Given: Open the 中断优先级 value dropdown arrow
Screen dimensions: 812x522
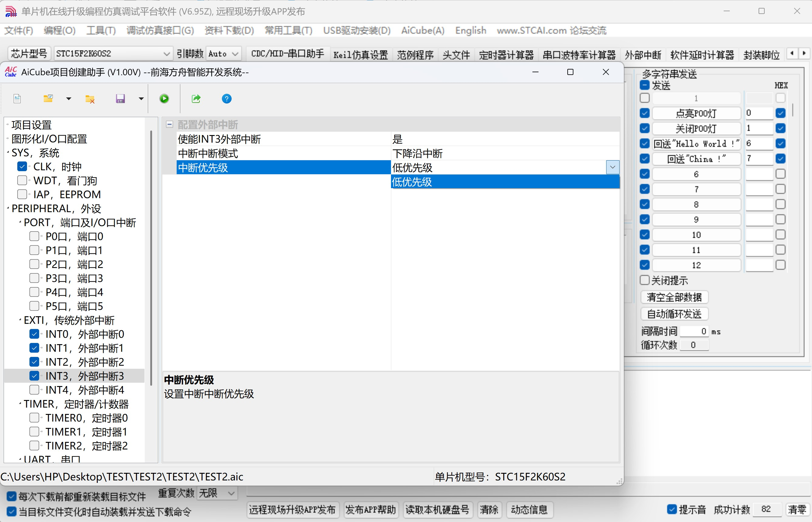Looking at the screenshot, I should (x=612, y=167).
